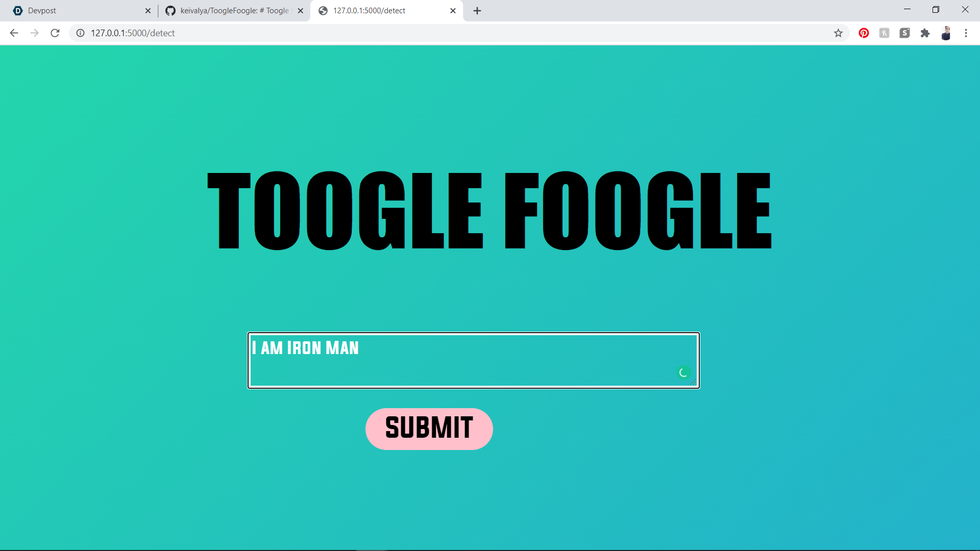The height and width of the screenshot is (551, 980).
Task: Click the gray R extension icon
Action: coord(884,33)
